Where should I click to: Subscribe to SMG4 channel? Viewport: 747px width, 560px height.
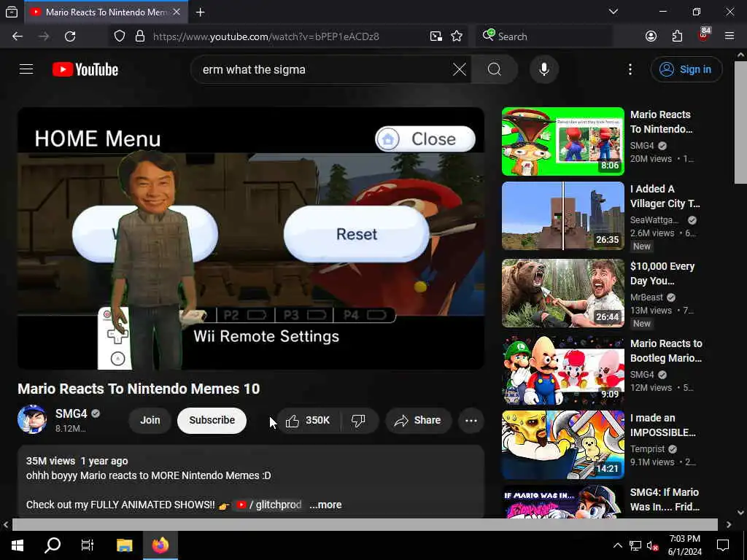(x=212, y=421)
